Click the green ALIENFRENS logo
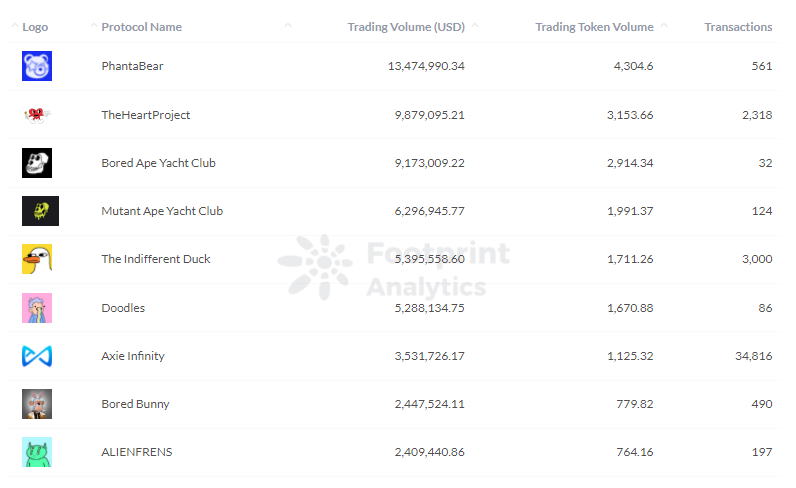Screen dimensions: 796x488 click(37, 452)
